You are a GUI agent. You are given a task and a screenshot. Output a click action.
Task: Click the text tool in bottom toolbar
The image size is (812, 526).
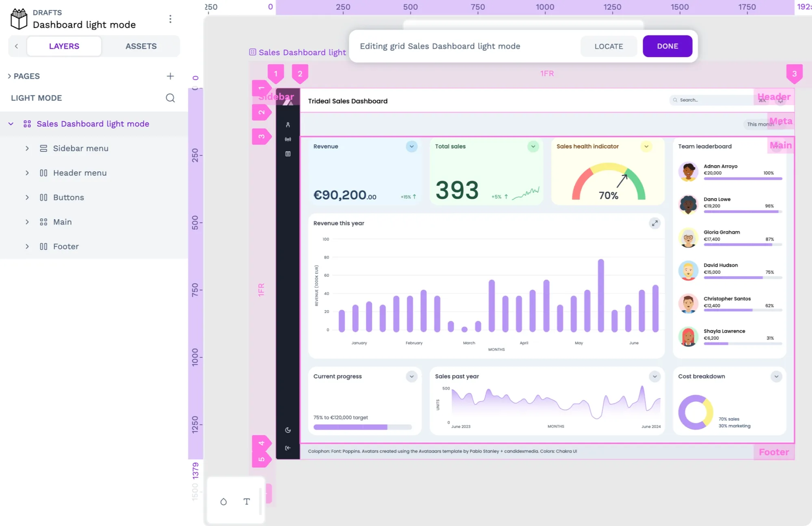coord(247,502)
